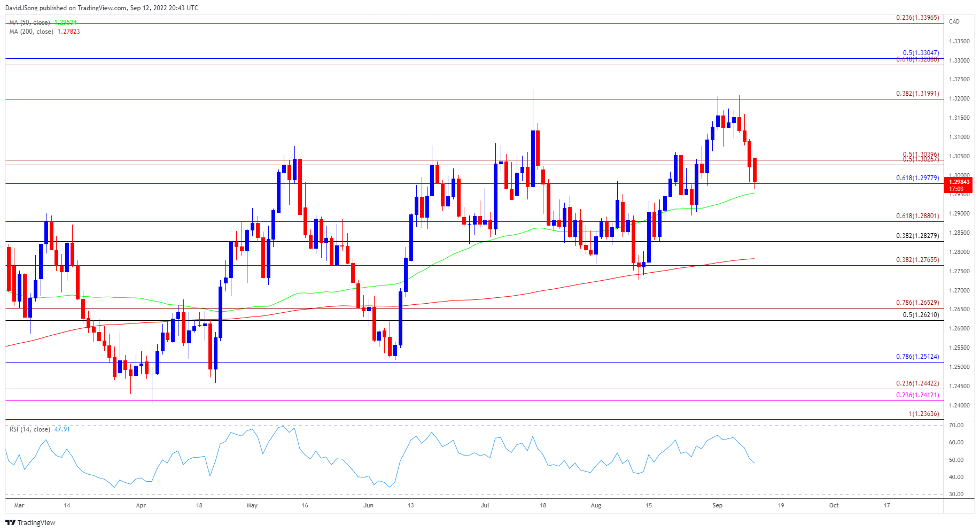Click the 0.382(1.28279) Fibonacci label
Viewport: 980px width, 532px height.
917,236
